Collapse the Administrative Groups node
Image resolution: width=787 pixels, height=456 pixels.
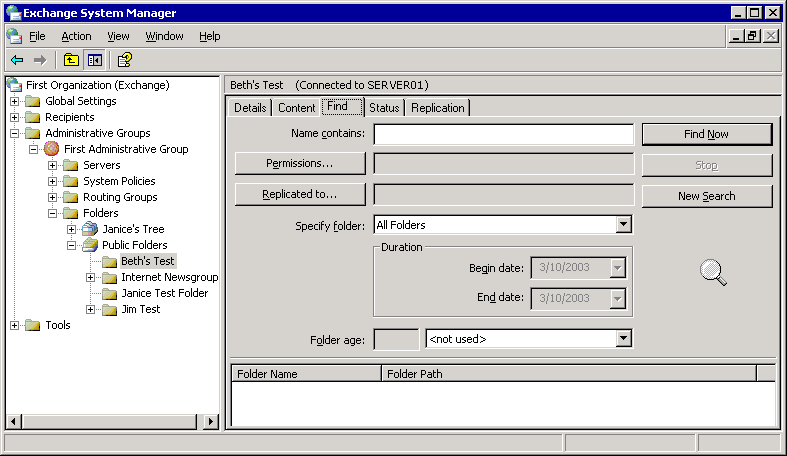(15, 133)
